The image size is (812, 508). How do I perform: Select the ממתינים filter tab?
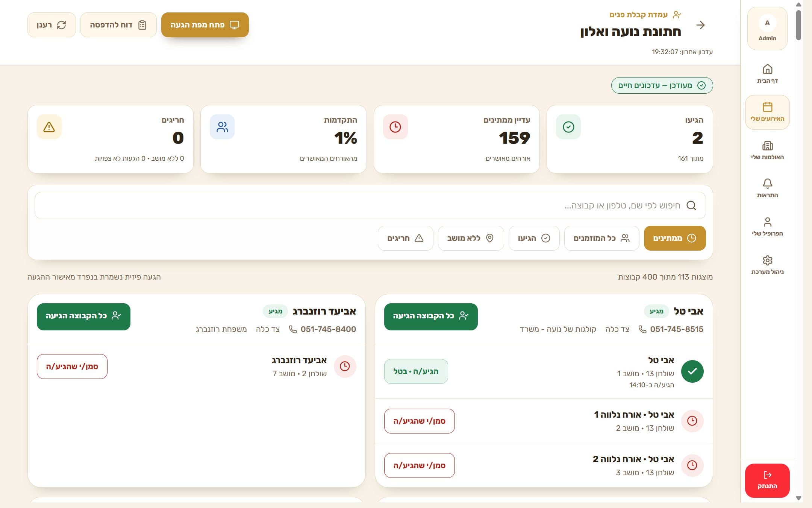click(675, 238)
